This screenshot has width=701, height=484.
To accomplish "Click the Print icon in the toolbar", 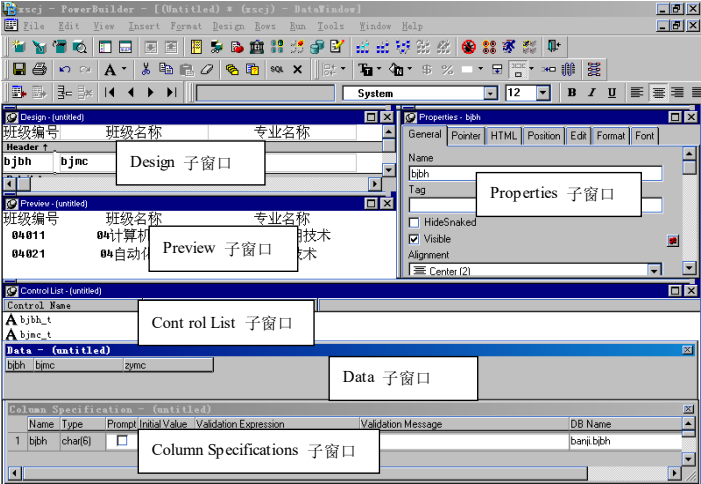I will (39, 70).
